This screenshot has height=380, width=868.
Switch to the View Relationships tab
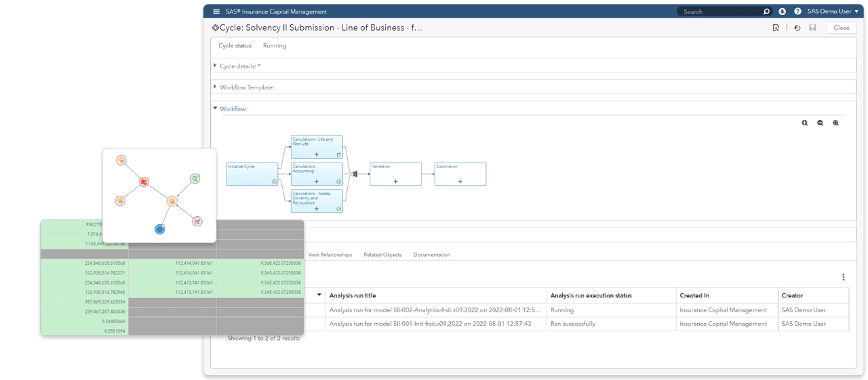(330, 255)
